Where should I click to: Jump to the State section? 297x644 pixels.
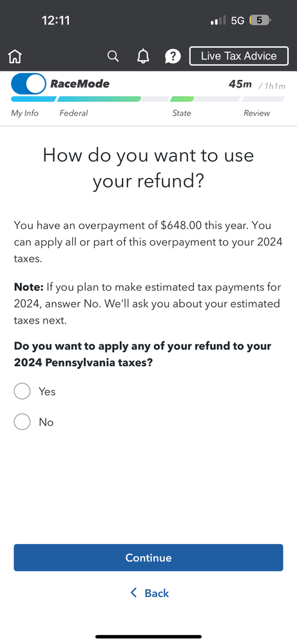(182, 113)
